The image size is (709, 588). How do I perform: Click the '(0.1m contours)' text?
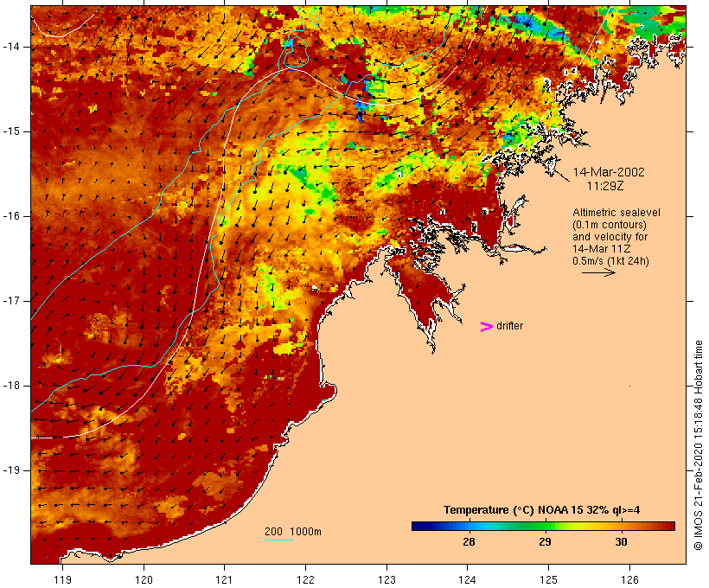click(x=610, y=224)
